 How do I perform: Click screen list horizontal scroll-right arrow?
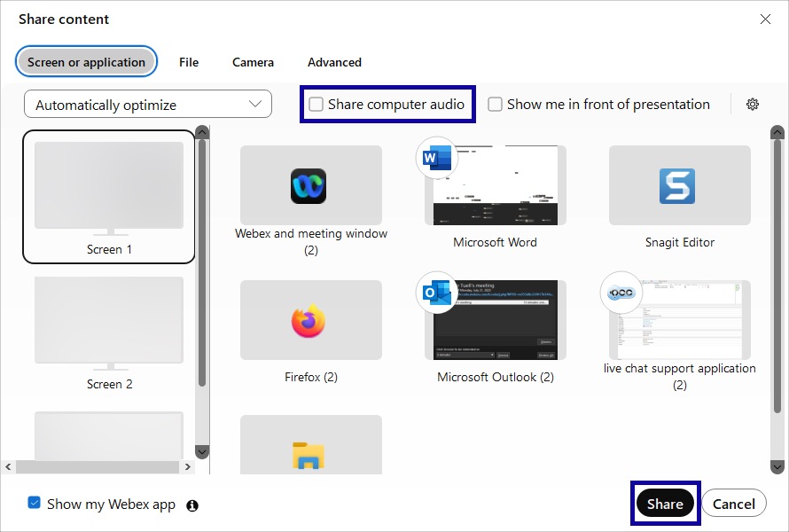pyautogui.click(x=188, y=467)
